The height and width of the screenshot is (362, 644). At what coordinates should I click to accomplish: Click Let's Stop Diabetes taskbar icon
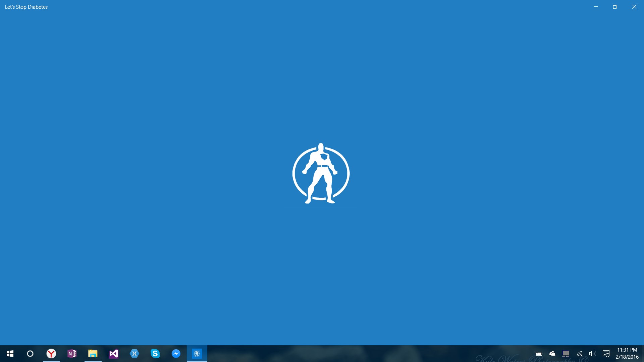197,354
